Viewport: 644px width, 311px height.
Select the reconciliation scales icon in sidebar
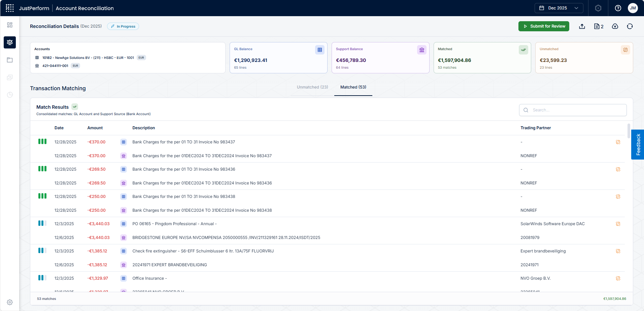pyautogui.click(x=10, y=42)
